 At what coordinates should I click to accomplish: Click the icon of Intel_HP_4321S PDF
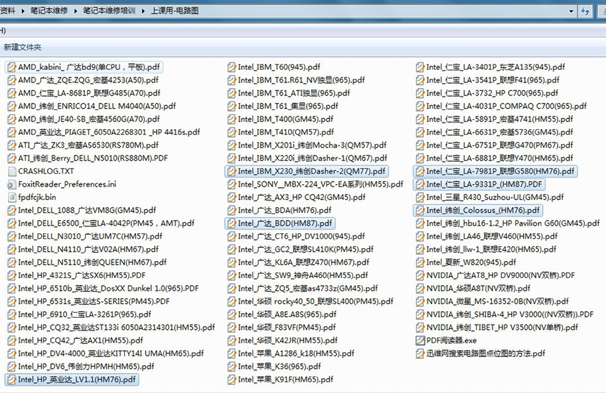tap(12, 275)
